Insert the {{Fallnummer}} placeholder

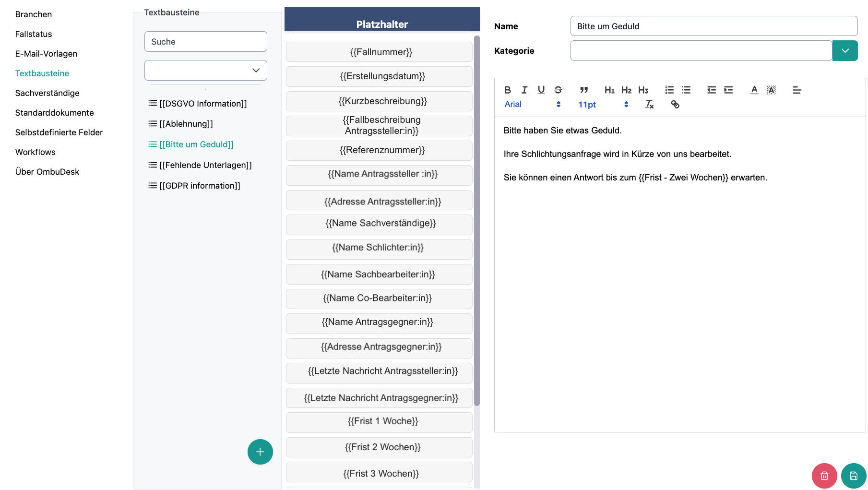pyautogui.click(x=379, y=52)
